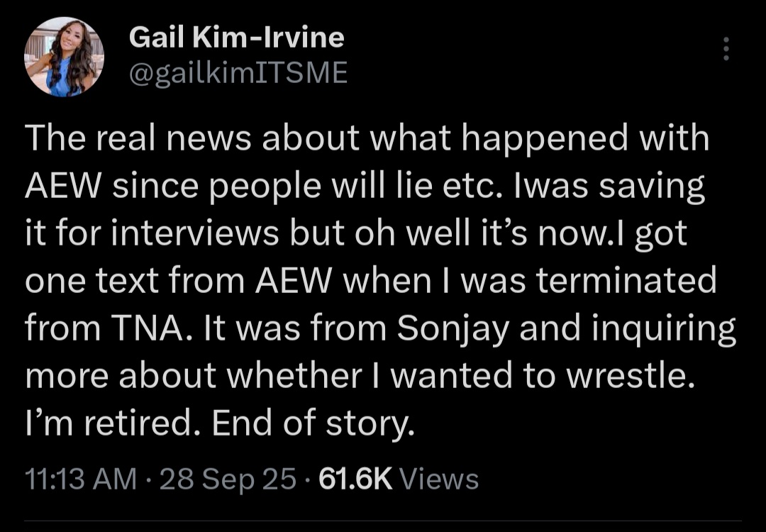
Task: Click the word "Views" beside the count
Action: tap(439, 480)
